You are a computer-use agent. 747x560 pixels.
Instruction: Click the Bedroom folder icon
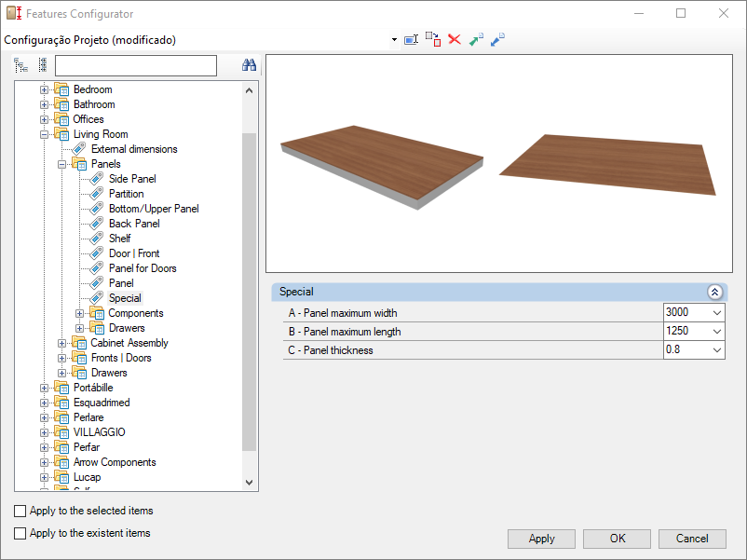click(x=61, y=89)
